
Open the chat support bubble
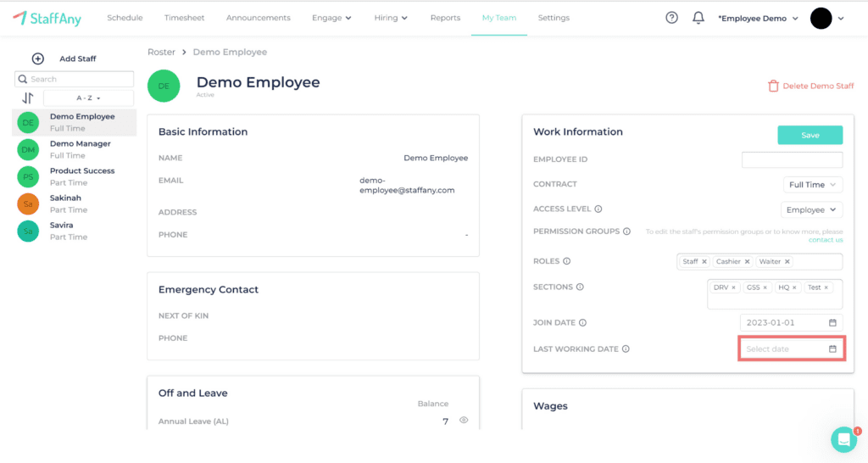point(844,440)
